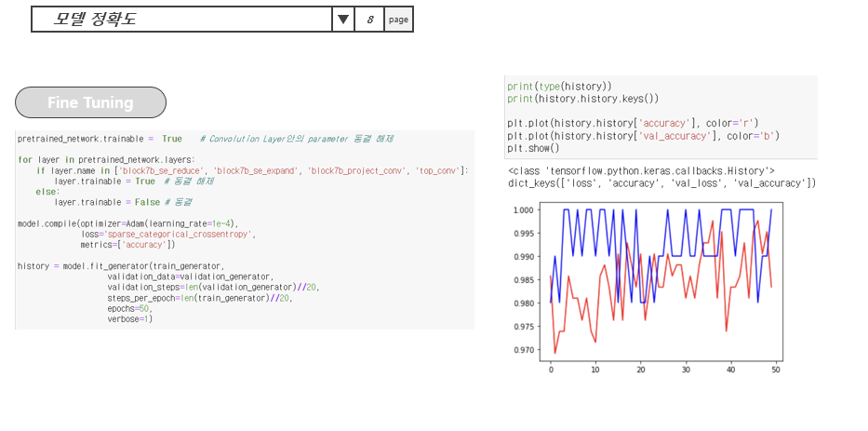This screenshot has height=431, width=868.
Task: Click the print(type(history)) line
Action: 560,87
